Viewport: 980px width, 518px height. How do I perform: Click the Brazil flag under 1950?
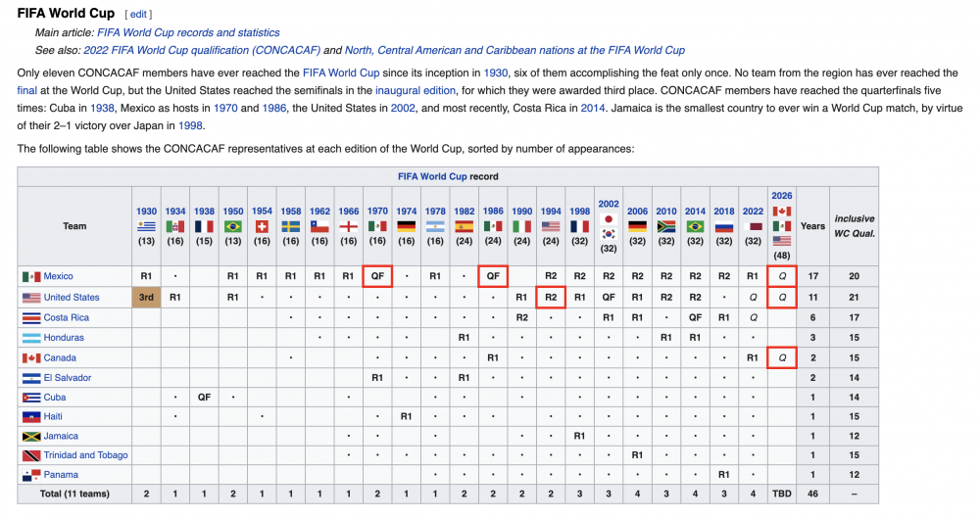coord(233,226)
